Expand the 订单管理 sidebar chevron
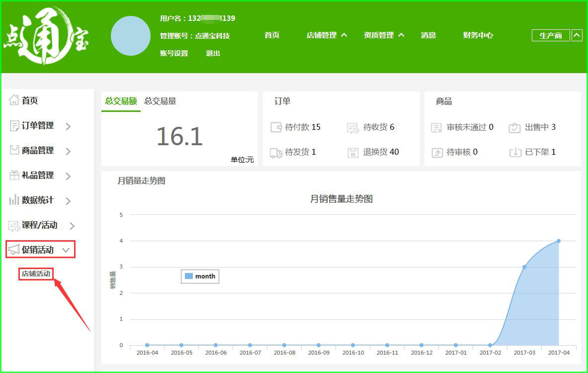This screenshot has height=373, width=588. pyautogui.click(x=68, y=126)
